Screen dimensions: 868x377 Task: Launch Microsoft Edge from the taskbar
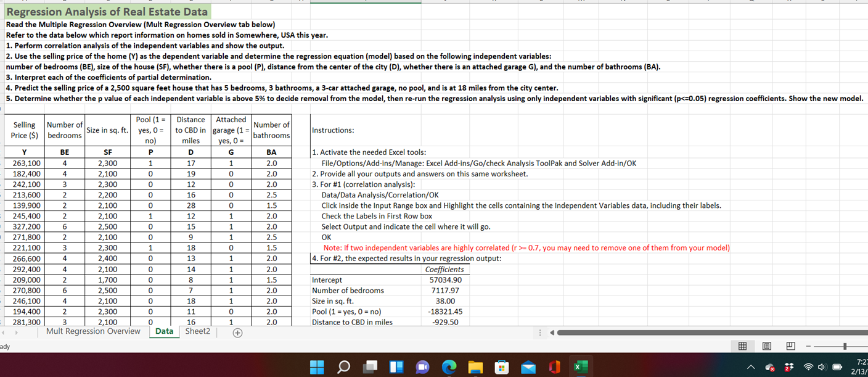[x=449, y=367]
